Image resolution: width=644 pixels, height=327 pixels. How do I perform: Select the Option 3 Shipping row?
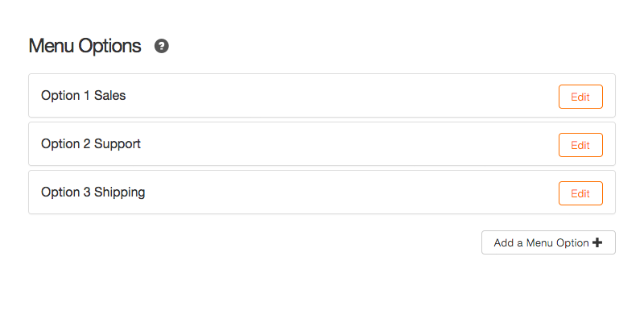[321, 192]
